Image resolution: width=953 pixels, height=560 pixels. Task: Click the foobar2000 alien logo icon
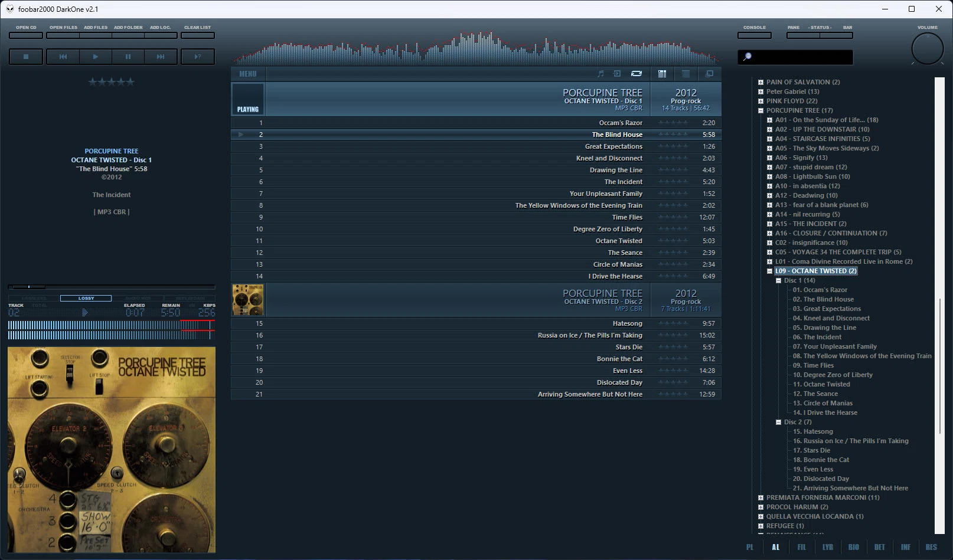pos(9,9)
